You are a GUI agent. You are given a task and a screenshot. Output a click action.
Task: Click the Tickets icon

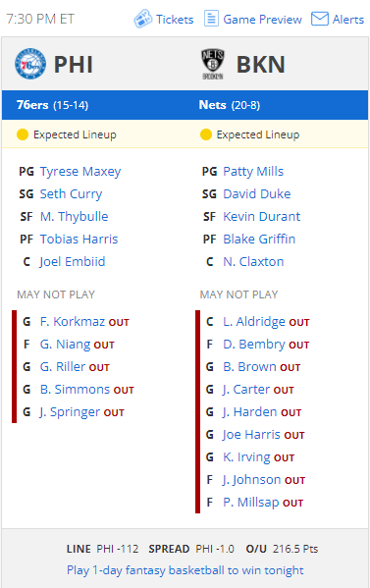(143, 19)
